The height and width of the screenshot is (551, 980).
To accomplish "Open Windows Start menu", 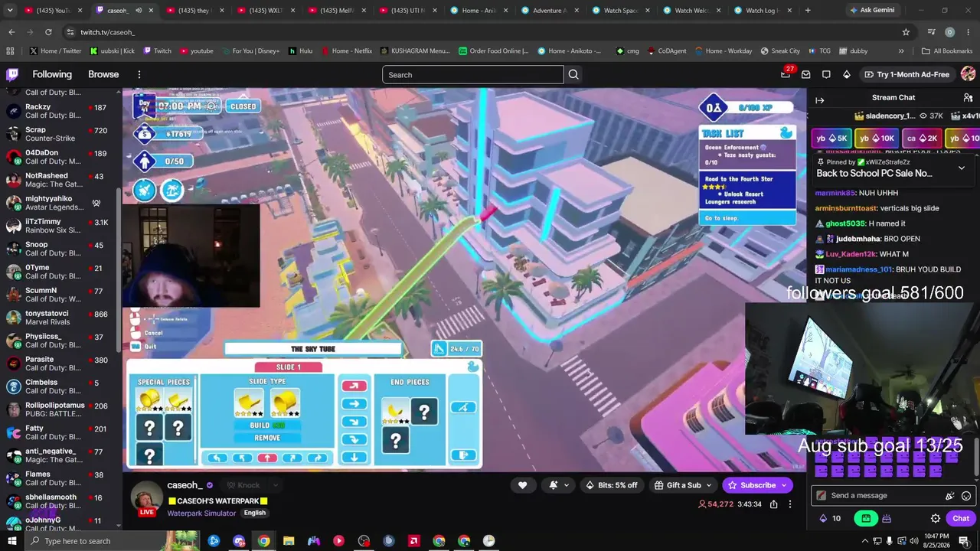I will click(11, 541).
